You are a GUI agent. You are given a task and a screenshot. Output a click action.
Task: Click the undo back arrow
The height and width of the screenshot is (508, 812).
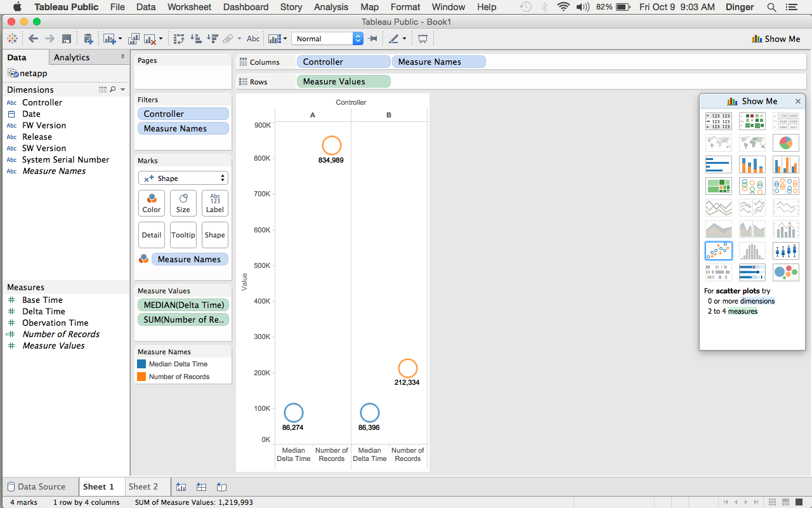pos(33,39)
